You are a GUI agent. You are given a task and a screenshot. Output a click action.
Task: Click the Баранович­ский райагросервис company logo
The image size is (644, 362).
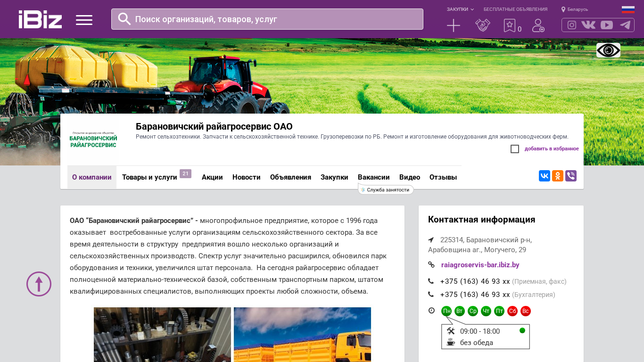[x=93, y=140]
